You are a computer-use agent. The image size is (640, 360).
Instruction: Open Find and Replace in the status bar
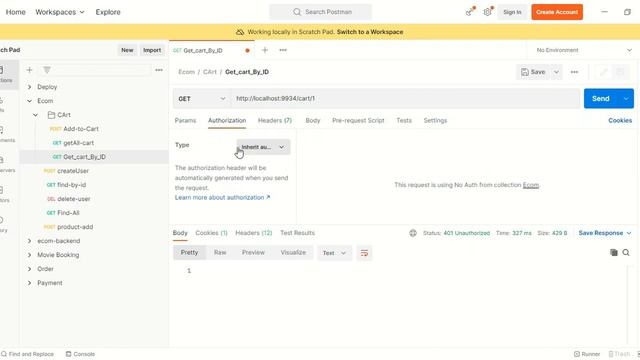(x=27, y=354)
